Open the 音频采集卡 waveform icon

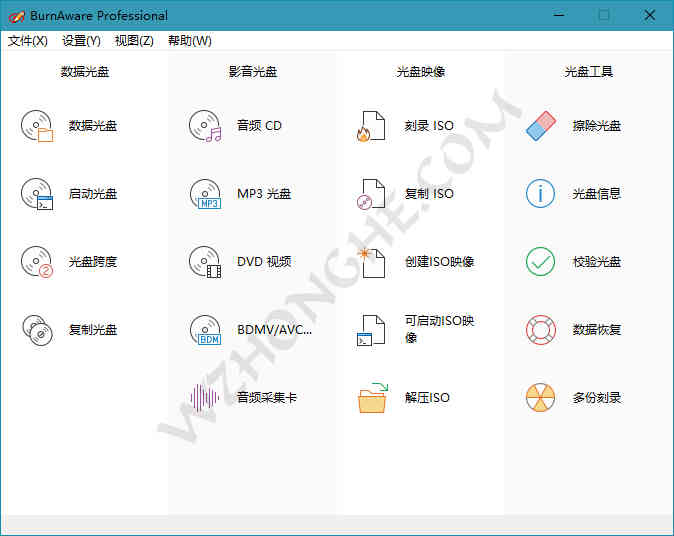(205, 398)
